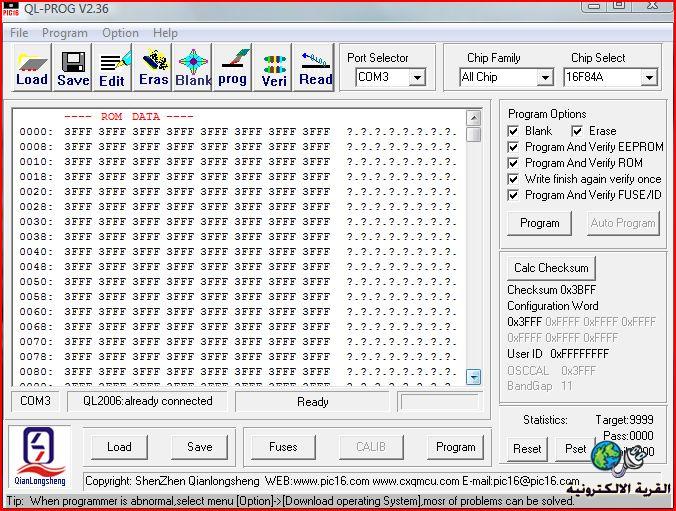Open the Option menu
Viewport: 676px width, 511px height.
[x=120, y=33]
